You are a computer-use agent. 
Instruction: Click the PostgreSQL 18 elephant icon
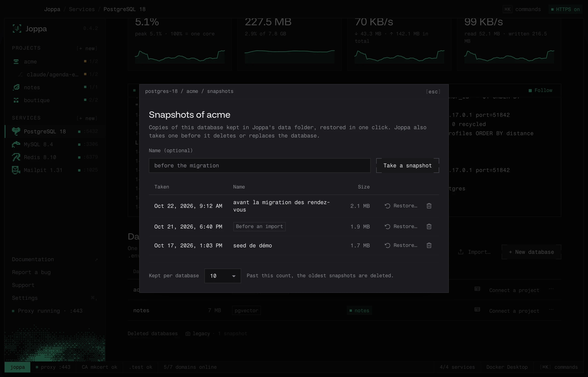[x=16, y=131]
